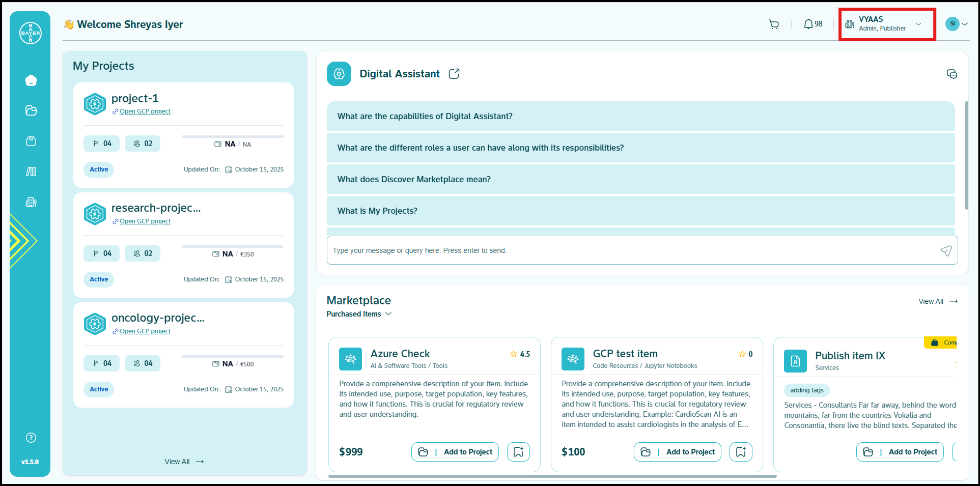Click the send message icon in chat box
The image size is (980, 486).
(946, 250)
